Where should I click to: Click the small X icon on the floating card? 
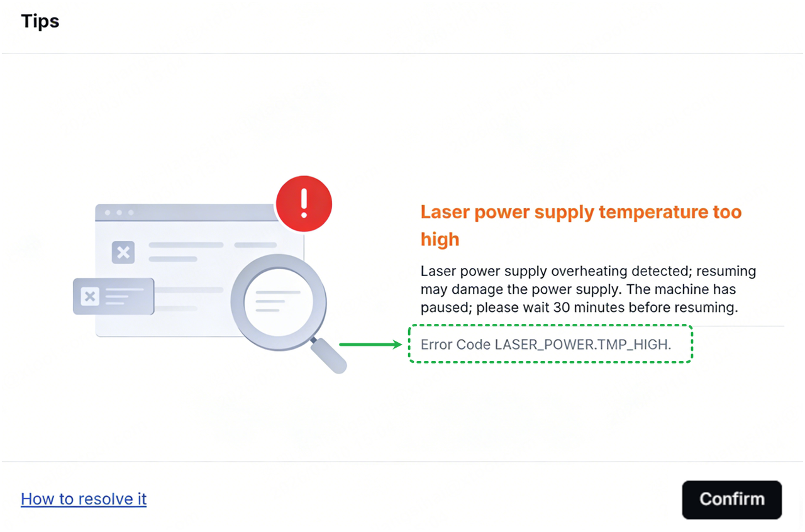(90, 296)
